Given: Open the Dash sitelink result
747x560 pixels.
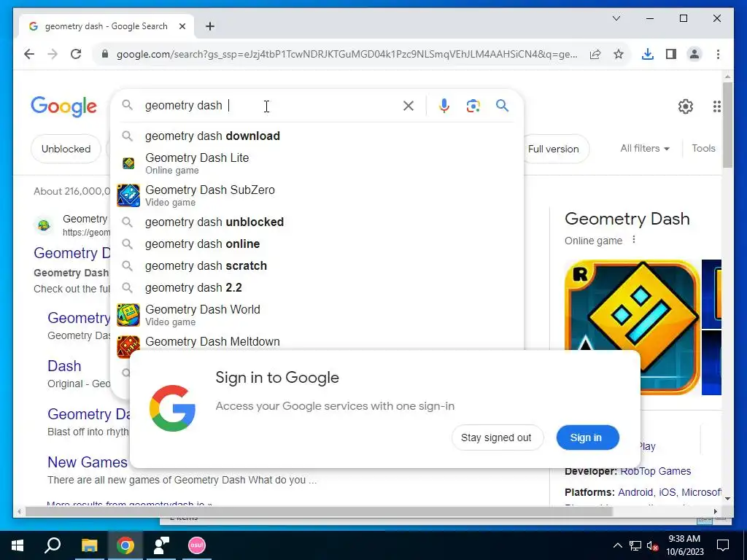Looking at the screenshot, I should (64, 366).
